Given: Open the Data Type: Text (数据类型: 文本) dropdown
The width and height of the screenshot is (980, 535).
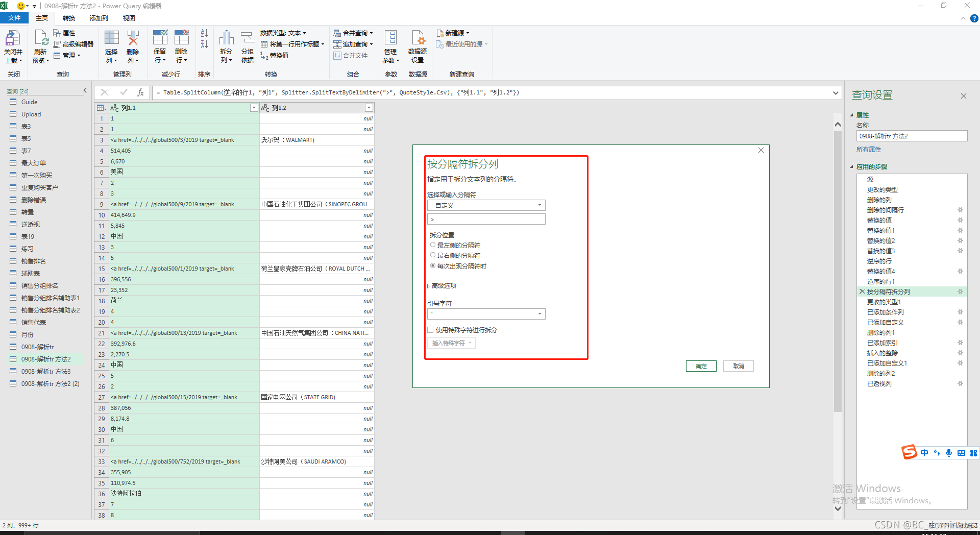Looking at the screenshot, I should 283,33.
